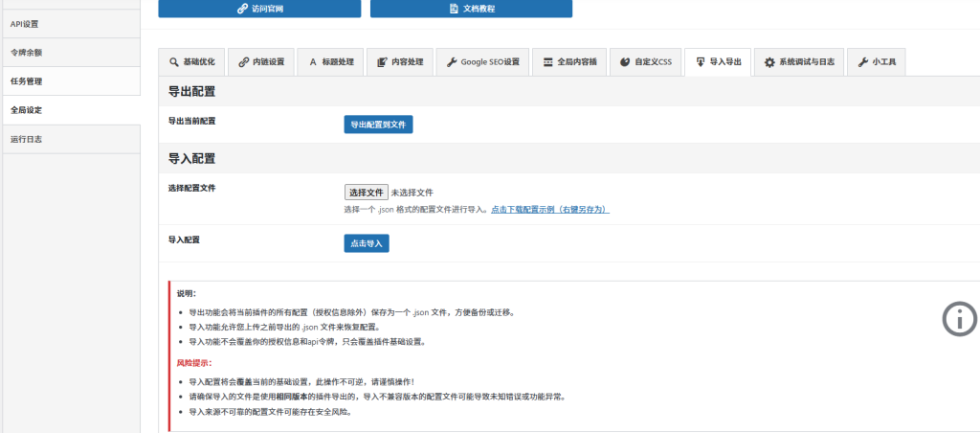
Task: Switch to the 内链设置 tab
Action: (x=260, y=62)
